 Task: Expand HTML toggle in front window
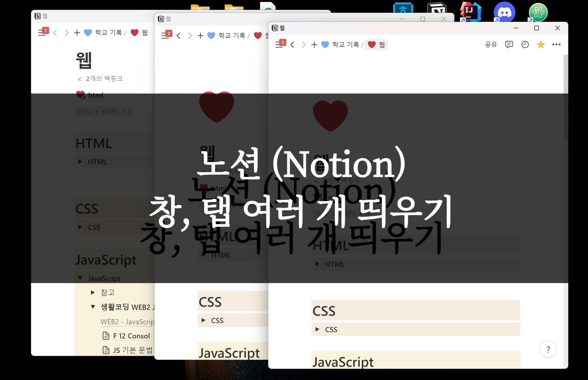tap(317, 264)
